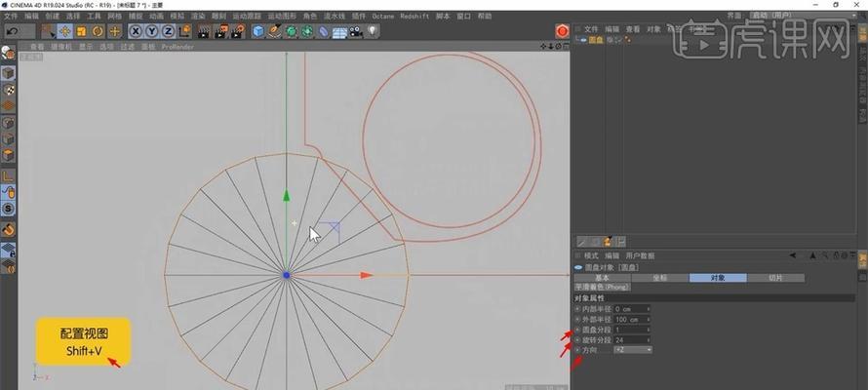Click the Make Editable icon in left palette

(9, 53)
